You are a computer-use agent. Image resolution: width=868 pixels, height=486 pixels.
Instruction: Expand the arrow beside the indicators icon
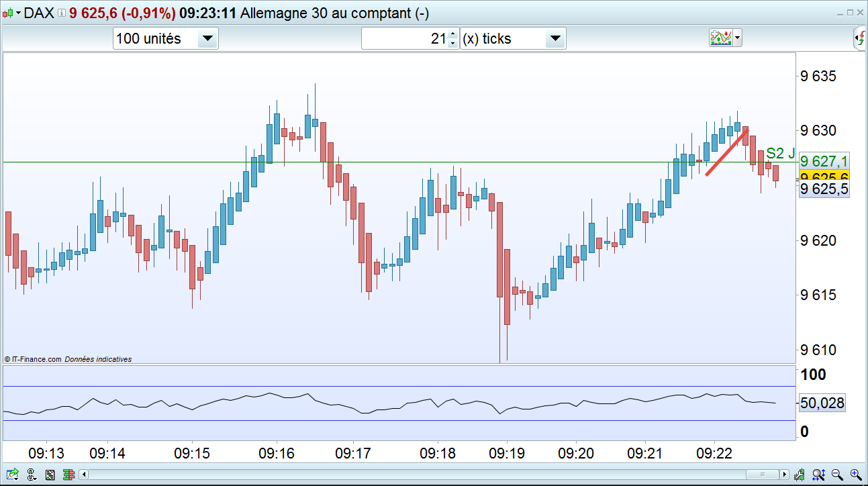pyautogui.click(x=738, y=38)
